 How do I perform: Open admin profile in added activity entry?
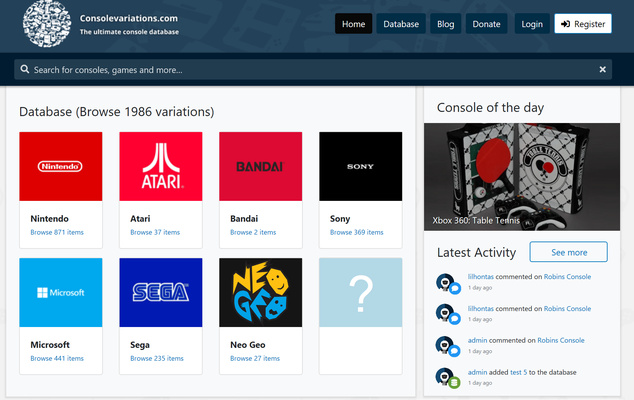click(x=478, y=372)
